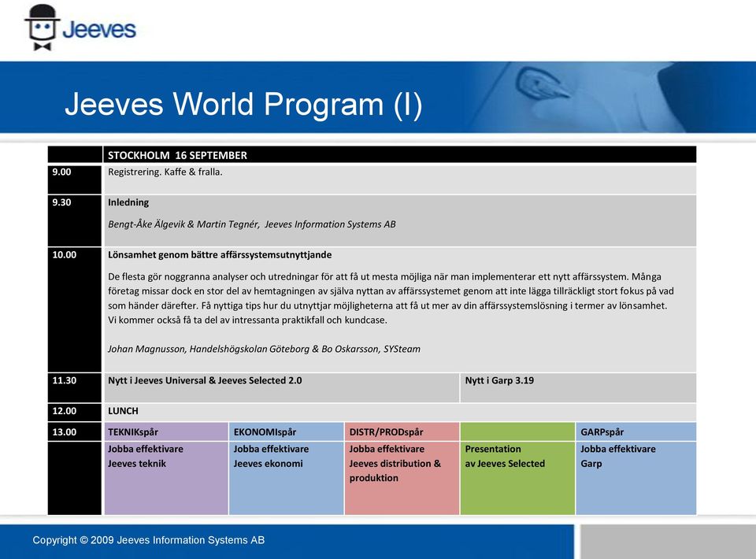This screenshot has height=559, width=756.
Task: Select the 10.00 time cell
Action: [75, 309]
